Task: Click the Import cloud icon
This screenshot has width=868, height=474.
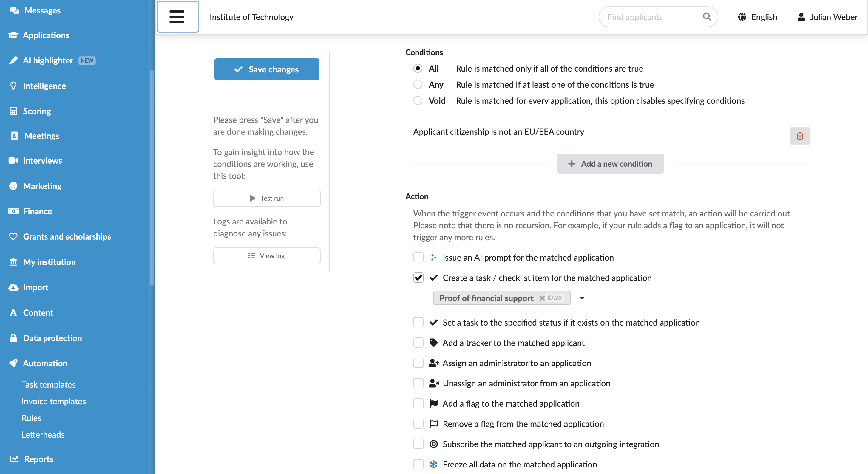Action: [13, 287]
